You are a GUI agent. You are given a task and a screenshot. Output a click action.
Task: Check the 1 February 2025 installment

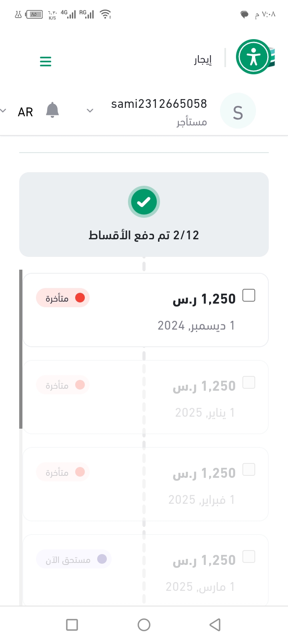[x=249, y=470]
